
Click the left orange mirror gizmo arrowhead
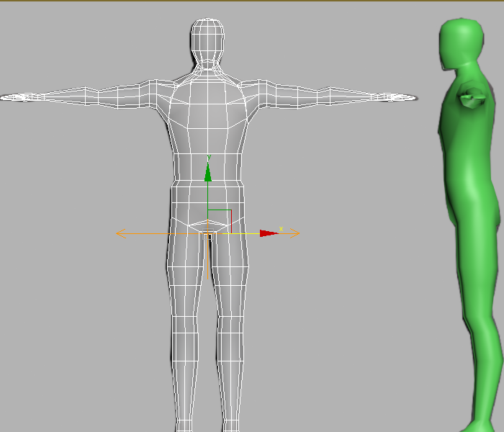120,234
